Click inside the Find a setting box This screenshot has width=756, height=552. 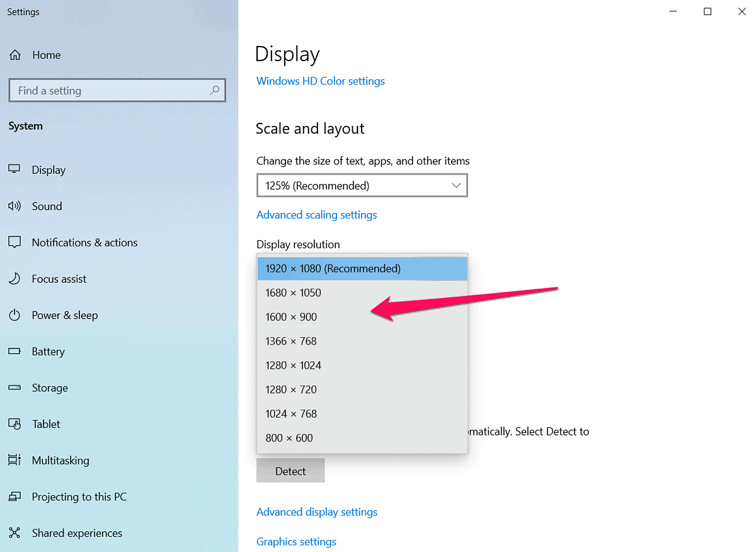point(94,90)
